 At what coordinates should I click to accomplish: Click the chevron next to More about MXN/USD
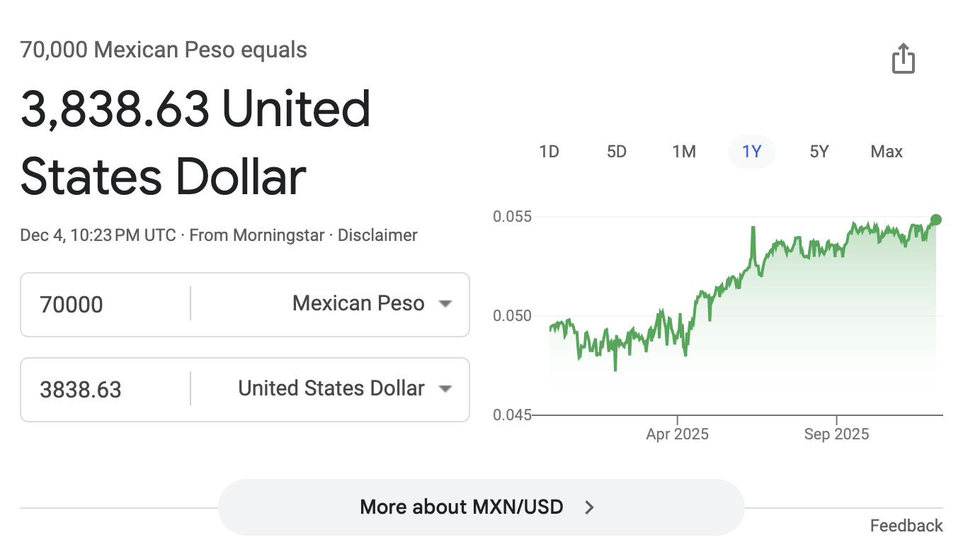pos(589,507)
